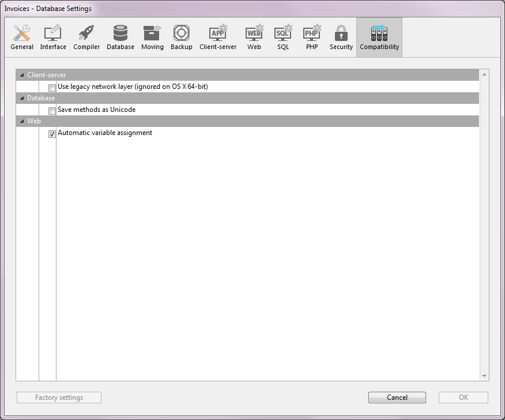Click the 'Client-server' group header text
This screenshot has height=420, width=505.
click(46, 75)
